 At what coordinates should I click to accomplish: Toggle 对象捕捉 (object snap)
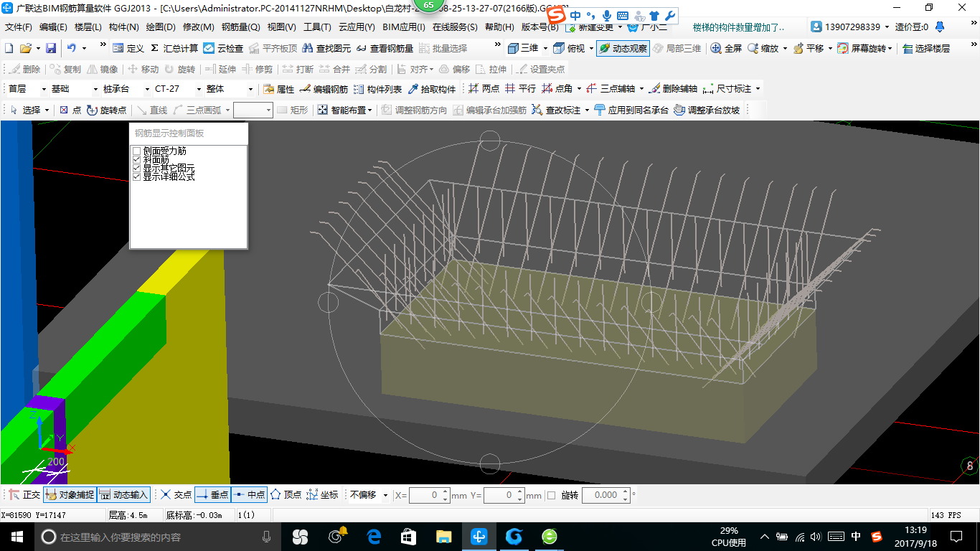click(70, 495)
